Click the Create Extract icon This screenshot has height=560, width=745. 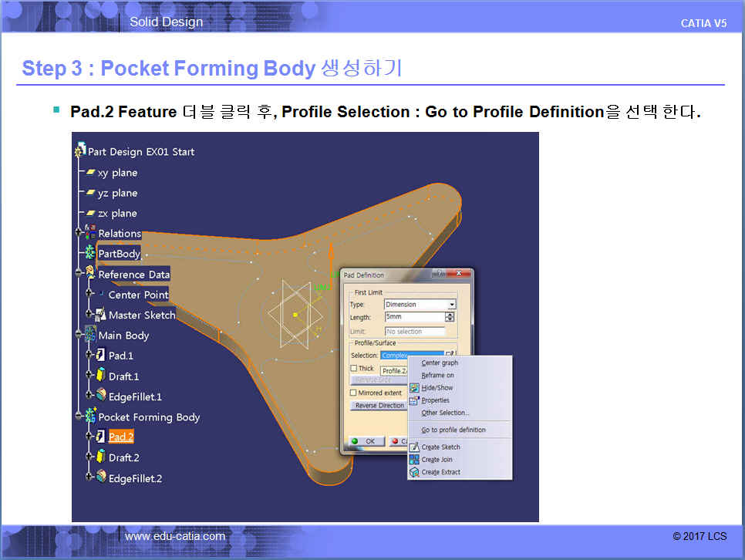[x=414, y=472]
